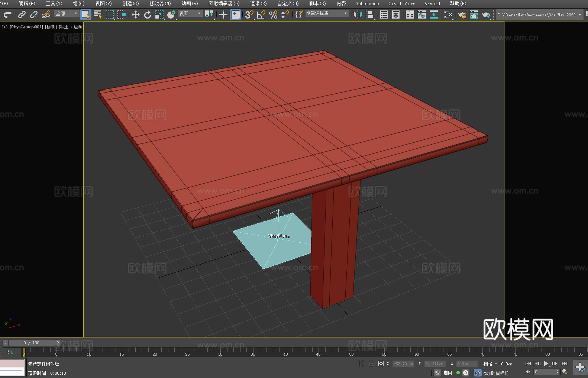The height and width of the screenshot is (378, 588).
Task: Click the Unlink Selection icon
Action: [x=34, y=14]
